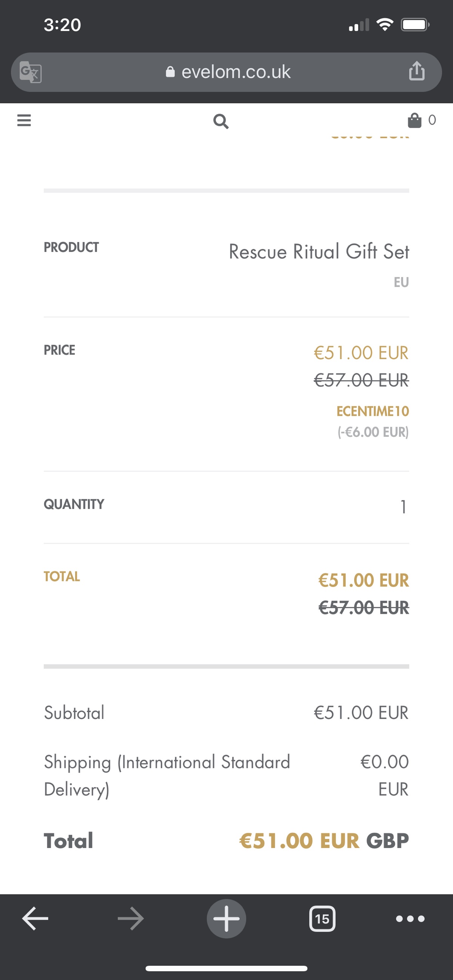Open the tab switcher showing 15 tabs
Image resolution: width=453 pixels, height=980 pixels.
[322, 919]
